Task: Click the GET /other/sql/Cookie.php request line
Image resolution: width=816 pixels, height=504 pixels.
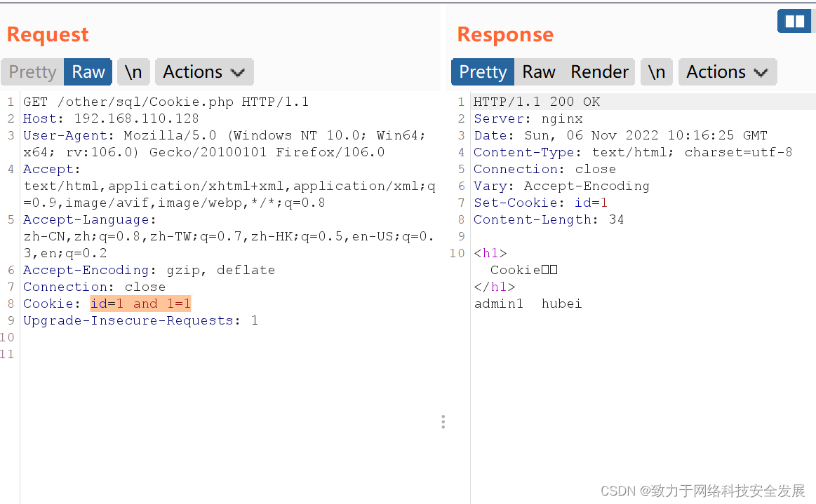Action: click(166, 102)
